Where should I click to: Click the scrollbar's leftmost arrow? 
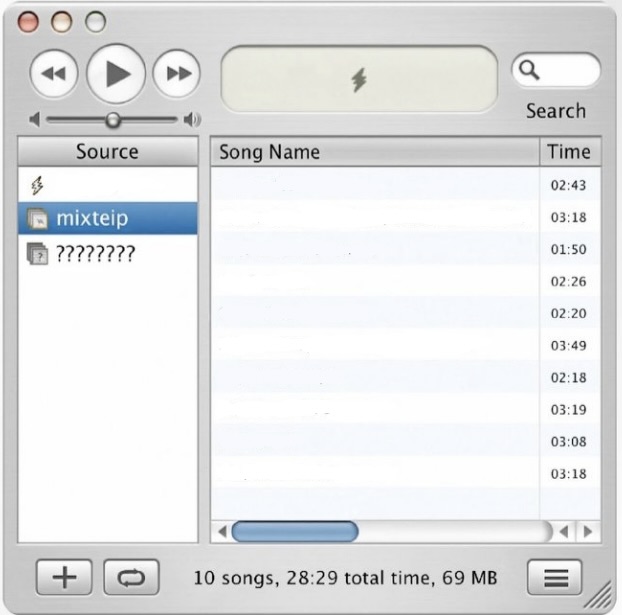click(222, 531)
